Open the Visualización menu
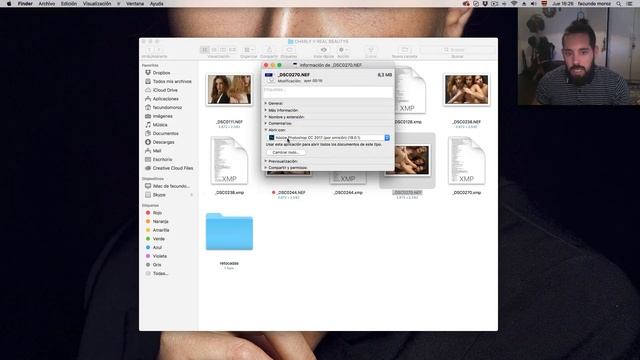640x360 pixels. click(97, 4)
